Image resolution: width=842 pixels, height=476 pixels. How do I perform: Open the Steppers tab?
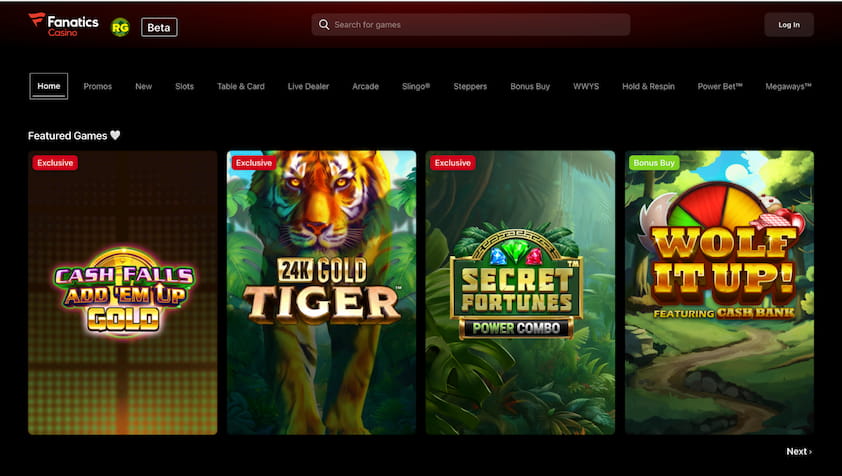coord(470,86)
